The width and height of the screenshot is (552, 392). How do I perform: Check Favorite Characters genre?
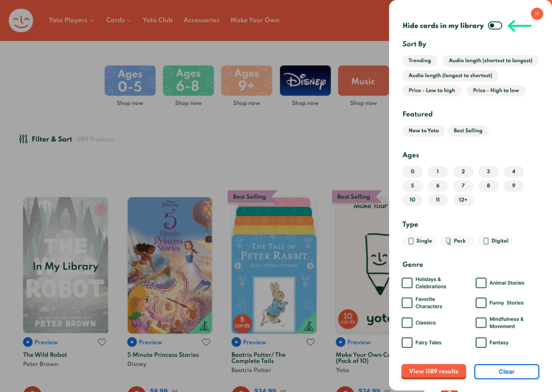[407, 303]
